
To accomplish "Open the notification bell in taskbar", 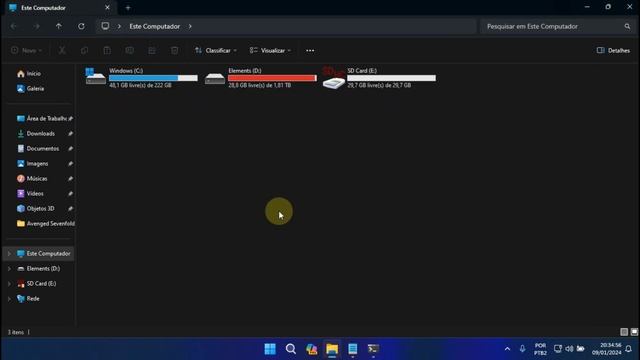I will point(629,349).
